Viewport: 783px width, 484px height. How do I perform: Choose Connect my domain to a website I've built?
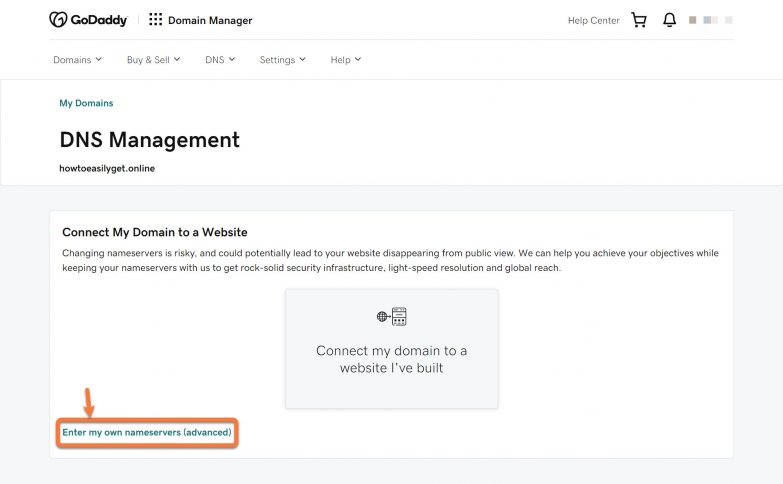pyautogui.click(x=391, y=358)
